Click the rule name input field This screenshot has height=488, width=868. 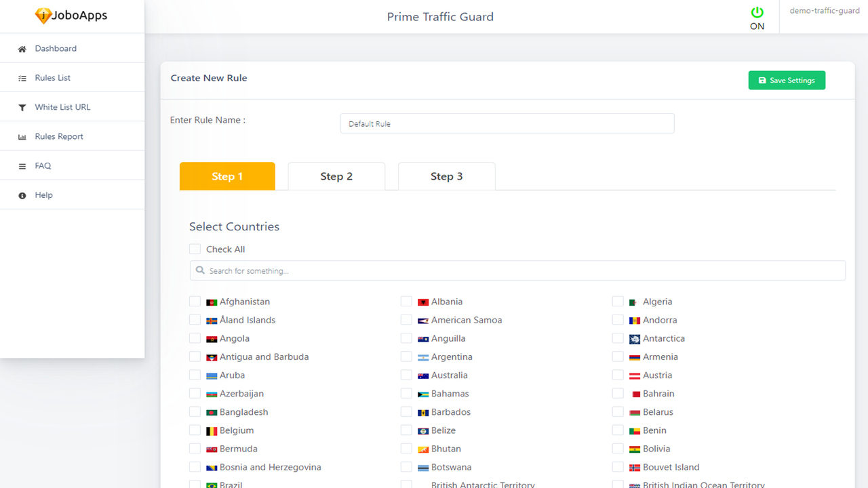507,123
